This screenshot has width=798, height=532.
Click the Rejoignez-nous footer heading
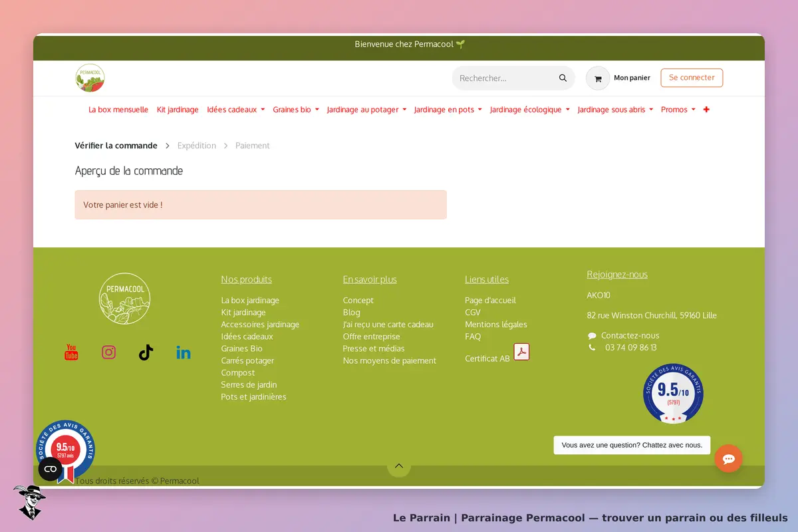click(617, 274)
